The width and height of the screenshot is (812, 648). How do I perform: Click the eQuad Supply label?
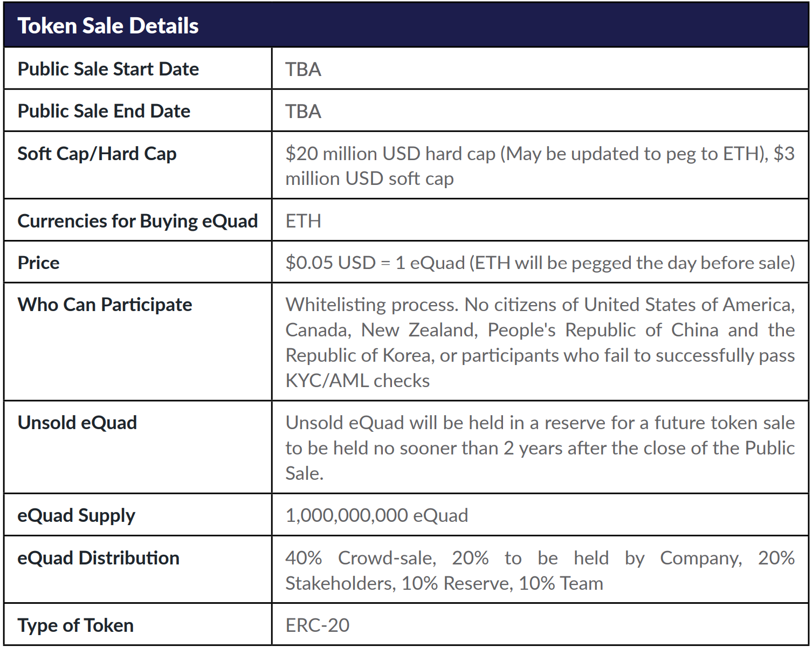tap(76, 516)
